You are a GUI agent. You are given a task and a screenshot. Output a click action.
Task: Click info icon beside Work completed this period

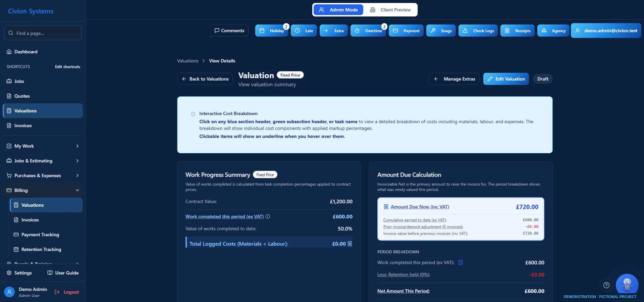point(268,216)
